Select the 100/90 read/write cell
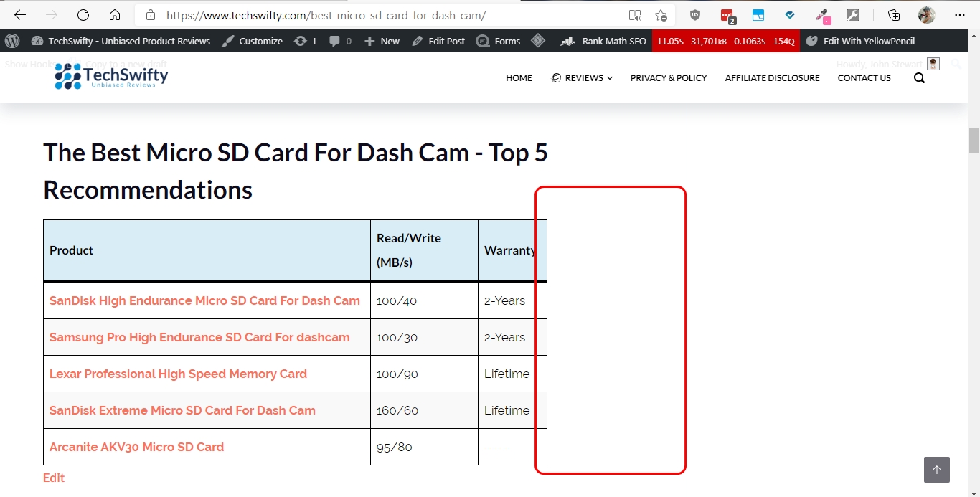Image resolution: width=980 pixels, height=497 pixels. 424,374
